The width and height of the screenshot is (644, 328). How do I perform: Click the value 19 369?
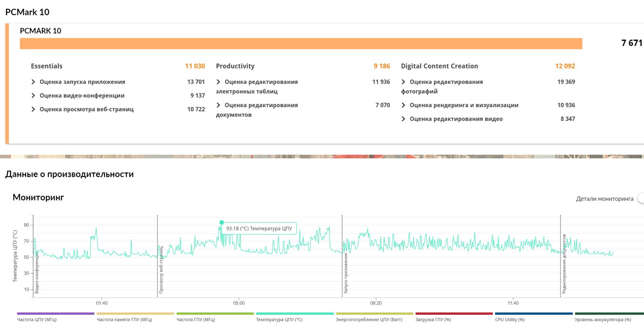tap(566, 82)
